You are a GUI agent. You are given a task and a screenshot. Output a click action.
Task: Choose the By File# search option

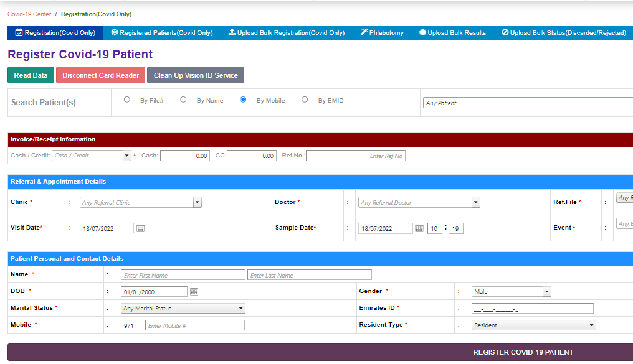coord(127,100)
